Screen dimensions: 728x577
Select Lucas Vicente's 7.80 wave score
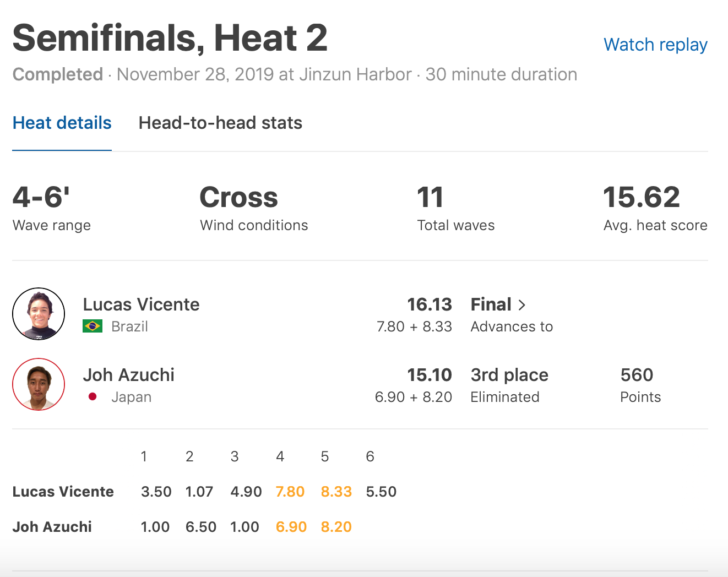tap(290, 492)
